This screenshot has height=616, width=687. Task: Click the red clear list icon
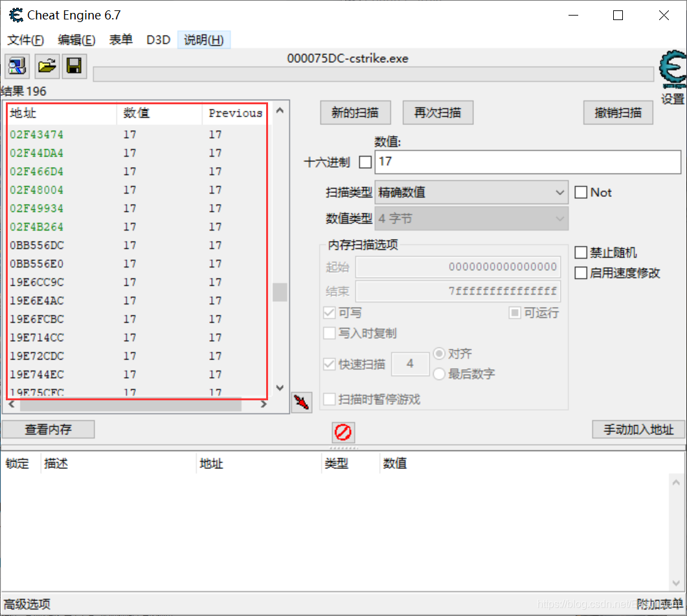pyautogui.click(x=343, y=432)
